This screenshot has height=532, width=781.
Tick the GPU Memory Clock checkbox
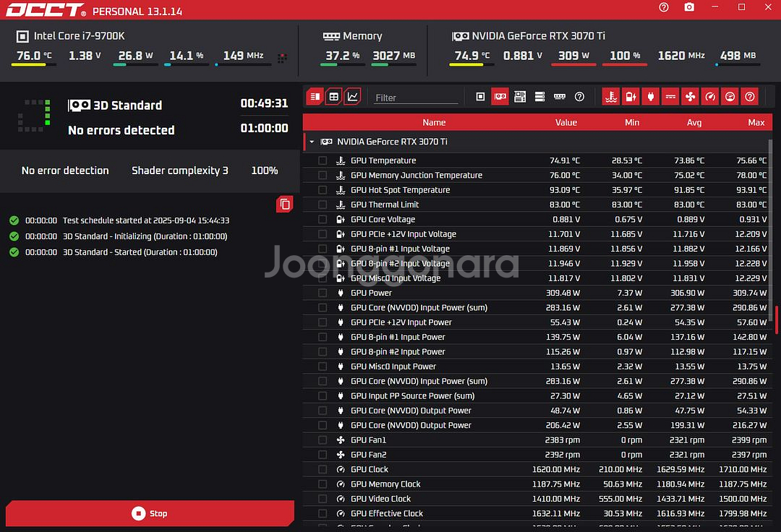(x=323, y=484)
